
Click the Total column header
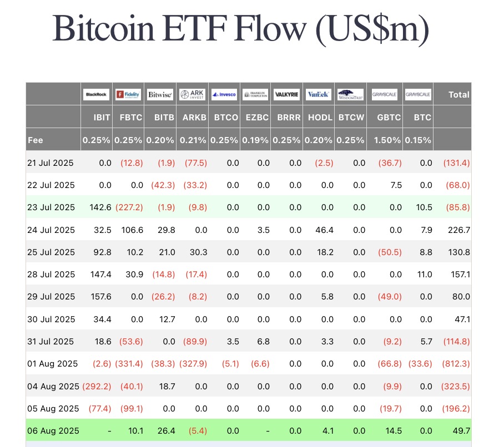[459, 95]
